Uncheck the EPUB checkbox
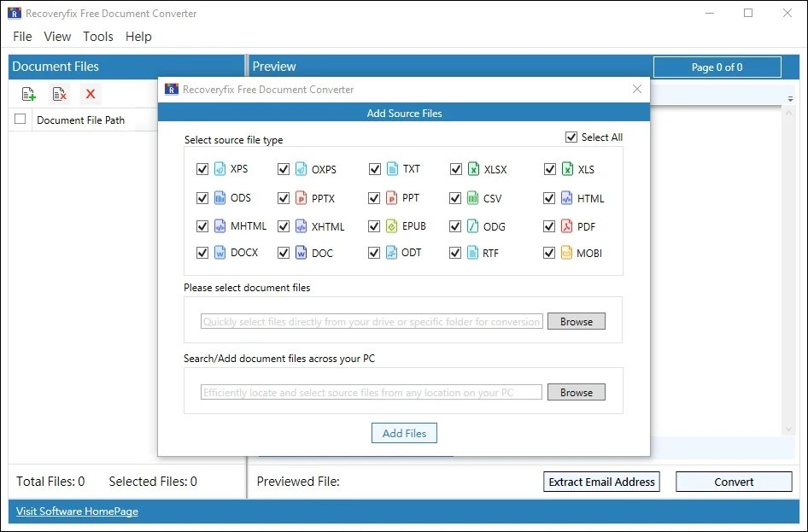This screenshot has width=808, height=532. [x=374, y=226]
